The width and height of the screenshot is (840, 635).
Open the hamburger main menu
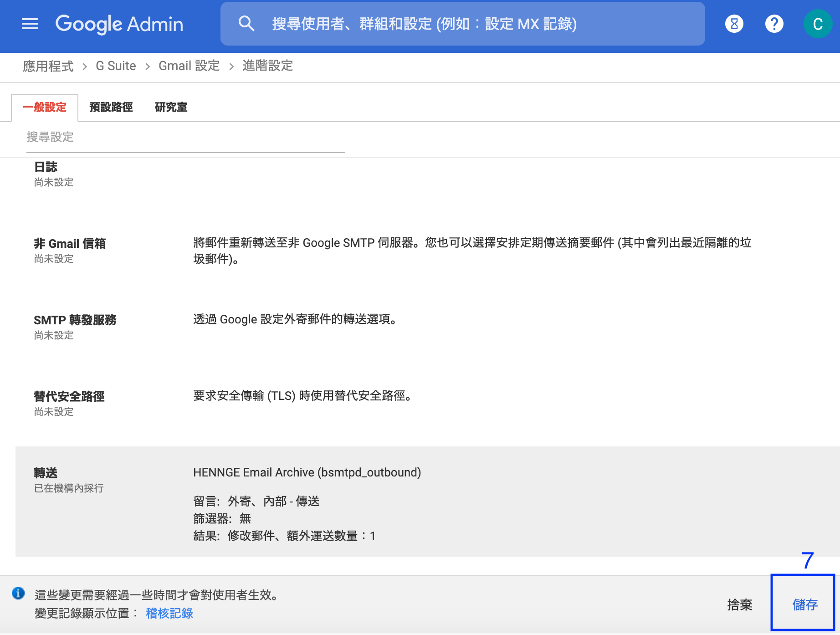[30, 24]
